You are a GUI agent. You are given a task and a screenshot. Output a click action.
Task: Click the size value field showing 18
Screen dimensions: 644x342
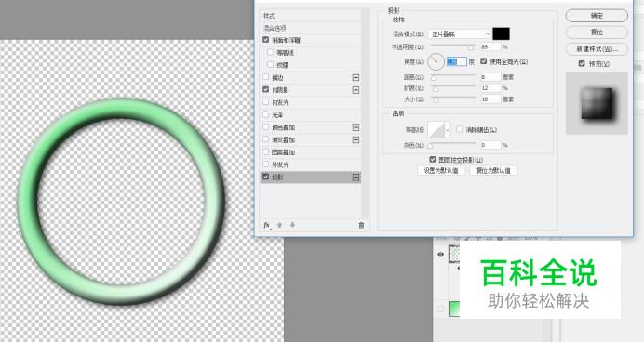[x=490, y=99]
